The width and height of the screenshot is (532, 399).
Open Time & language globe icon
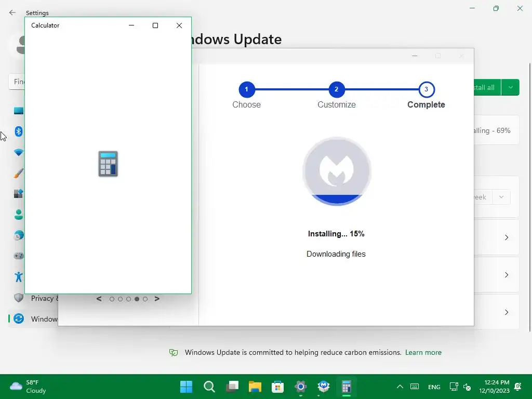pyautogui.click(x=19, y=235)
